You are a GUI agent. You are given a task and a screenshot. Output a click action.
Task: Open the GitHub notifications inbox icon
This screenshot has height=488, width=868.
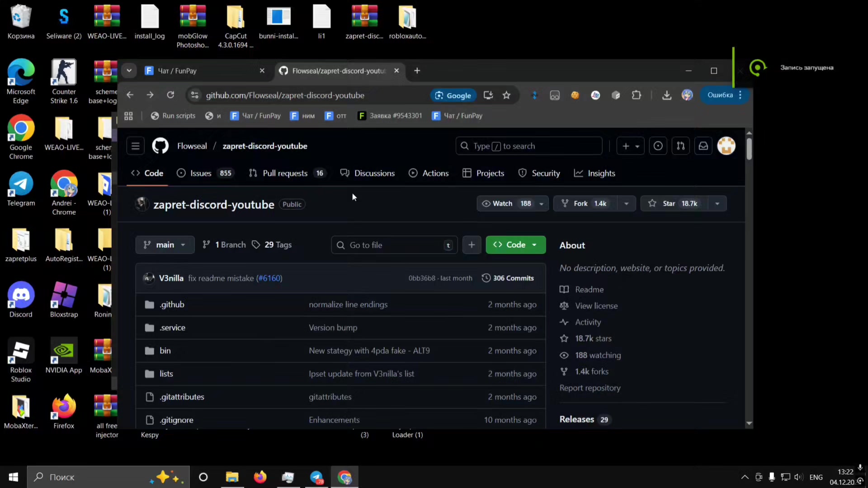[703, 146]
